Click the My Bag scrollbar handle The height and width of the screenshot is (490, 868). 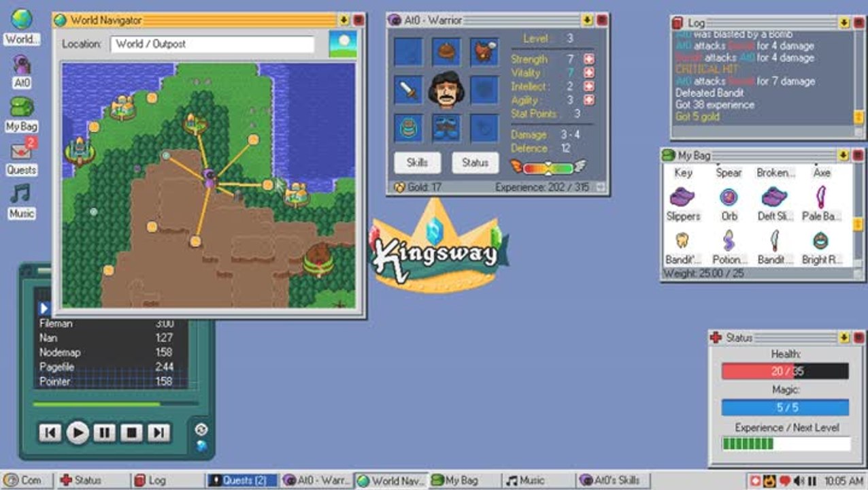858,224
